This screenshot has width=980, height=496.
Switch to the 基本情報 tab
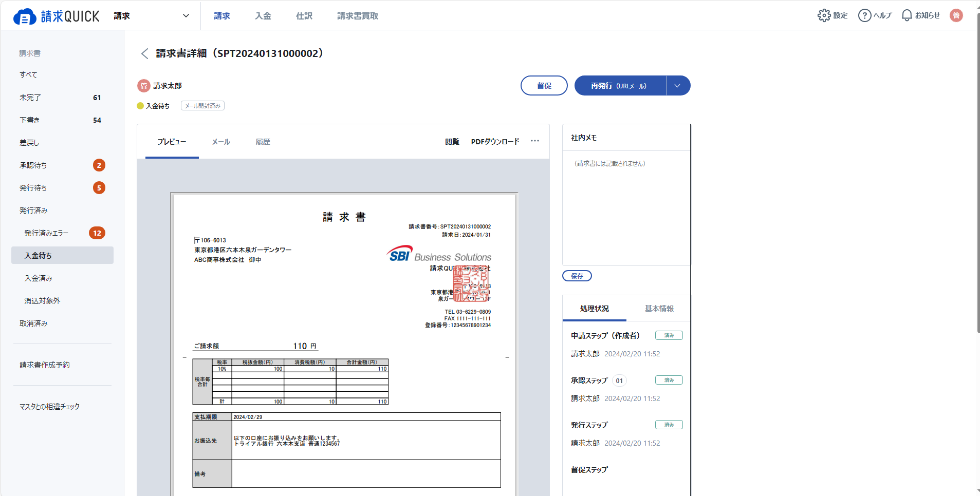(x=659, y=309)
